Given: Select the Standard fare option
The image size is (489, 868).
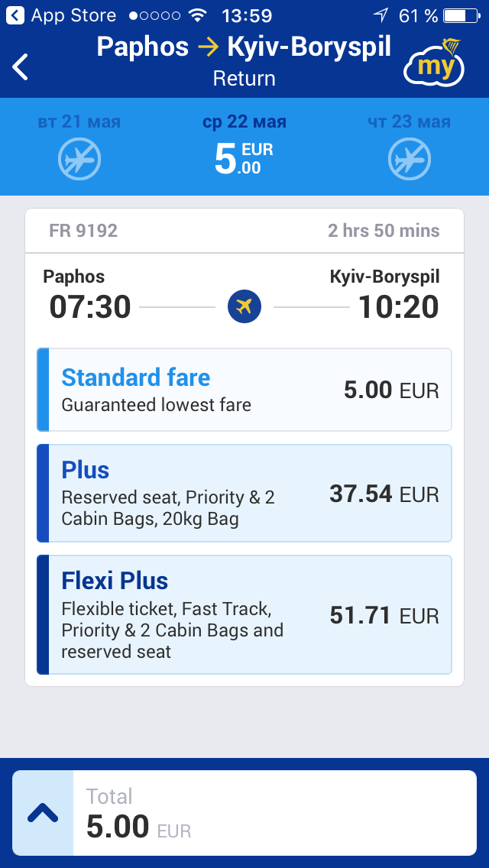Looking at the screenshot, I should [x=244, y=390].
